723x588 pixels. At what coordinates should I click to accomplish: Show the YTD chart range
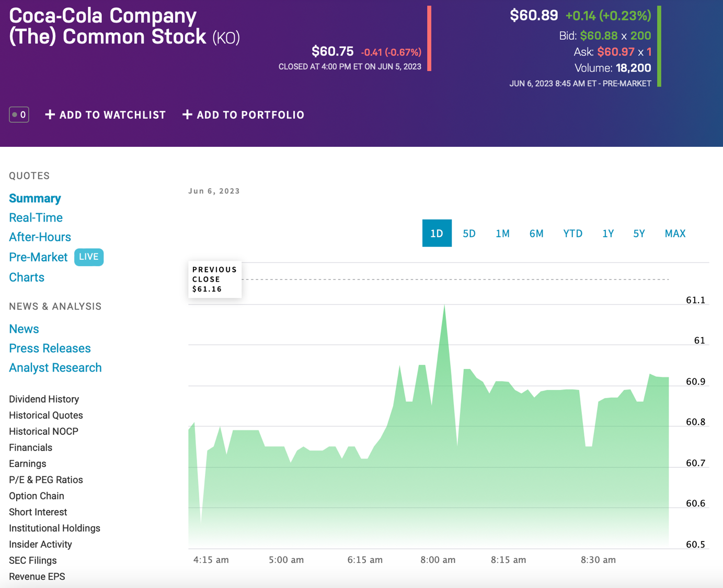[x=573, y=233]
